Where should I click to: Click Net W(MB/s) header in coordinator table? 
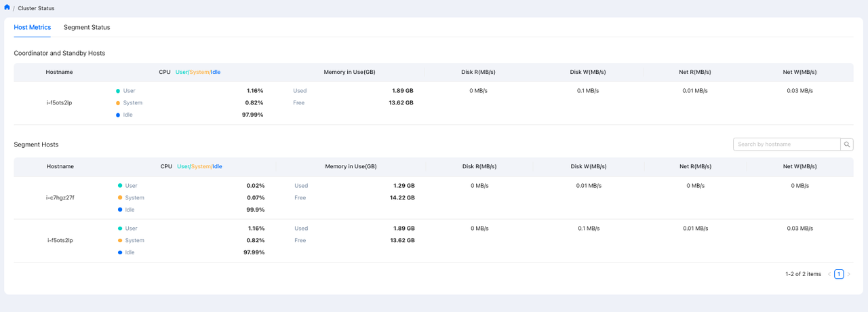point(800,72)
